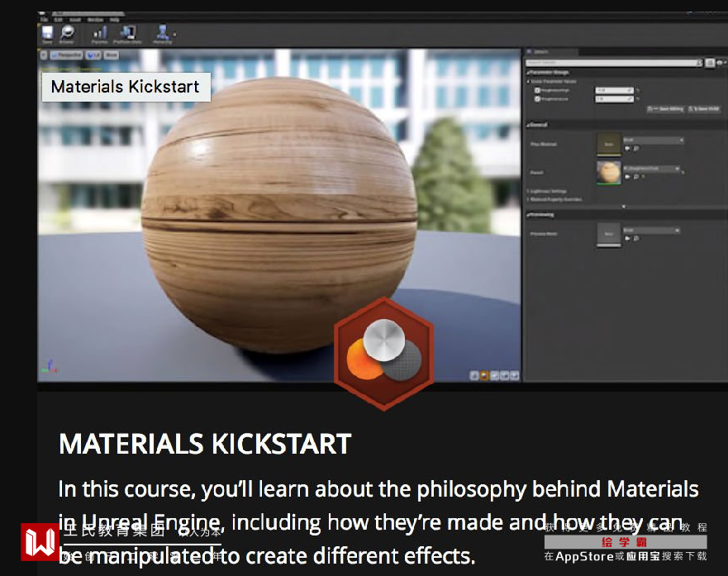This screenshot has width=728, height=576.
Task: Collapse the Parameter Groups section
Action: [528, 73]
